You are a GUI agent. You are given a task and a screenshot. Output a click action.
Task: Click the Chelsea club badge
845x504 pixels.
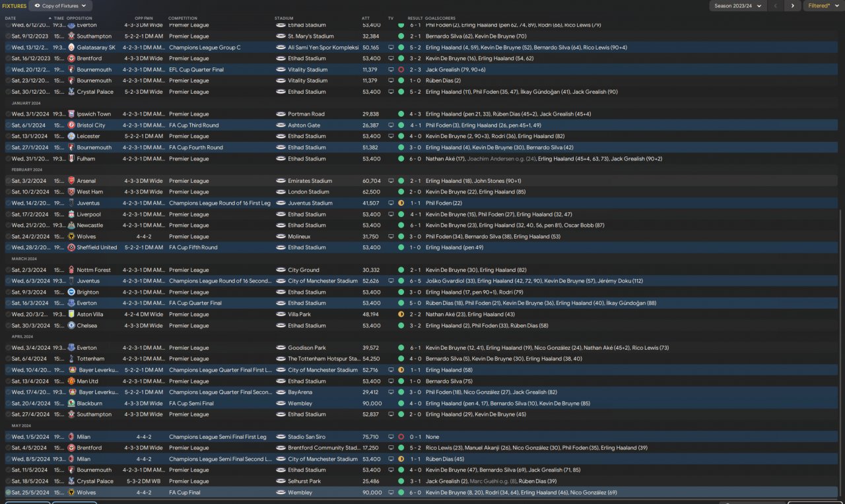coord(71,326)
